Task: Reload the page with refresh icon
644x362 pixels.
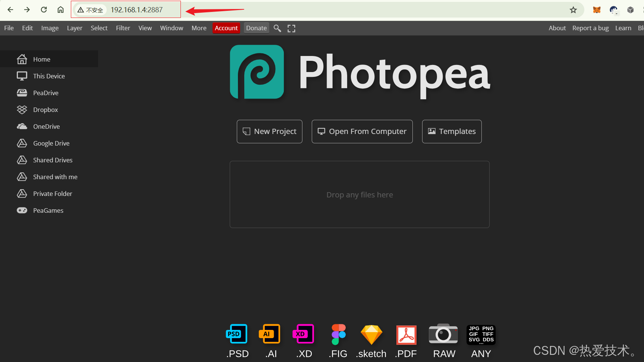Action: (x=44, y=10)
